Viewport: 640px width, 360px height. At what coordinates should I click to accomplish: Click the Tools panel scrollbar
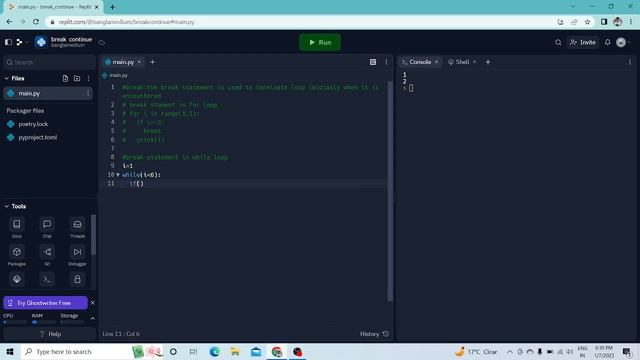click(93, 234)
